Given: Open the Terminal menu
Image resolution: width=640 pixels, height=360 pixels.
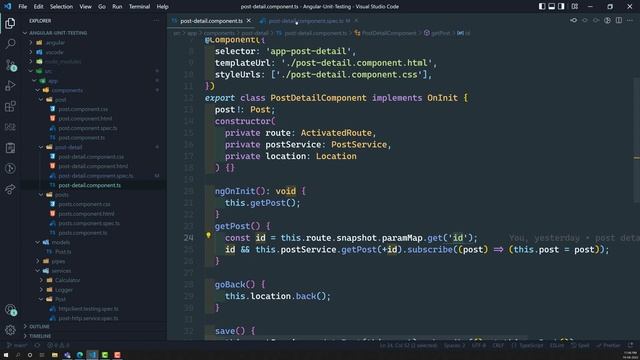Looking at the screenshot, I should coord(139,7).
